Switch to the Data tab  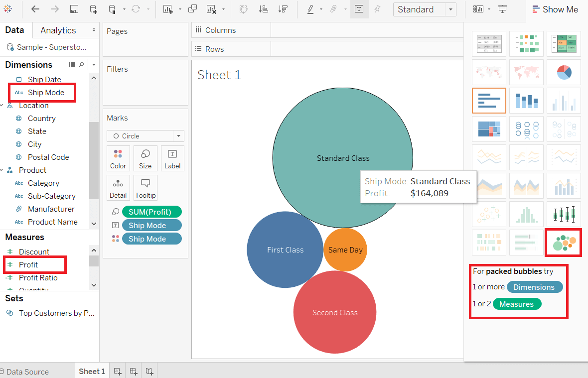[14, 30]
